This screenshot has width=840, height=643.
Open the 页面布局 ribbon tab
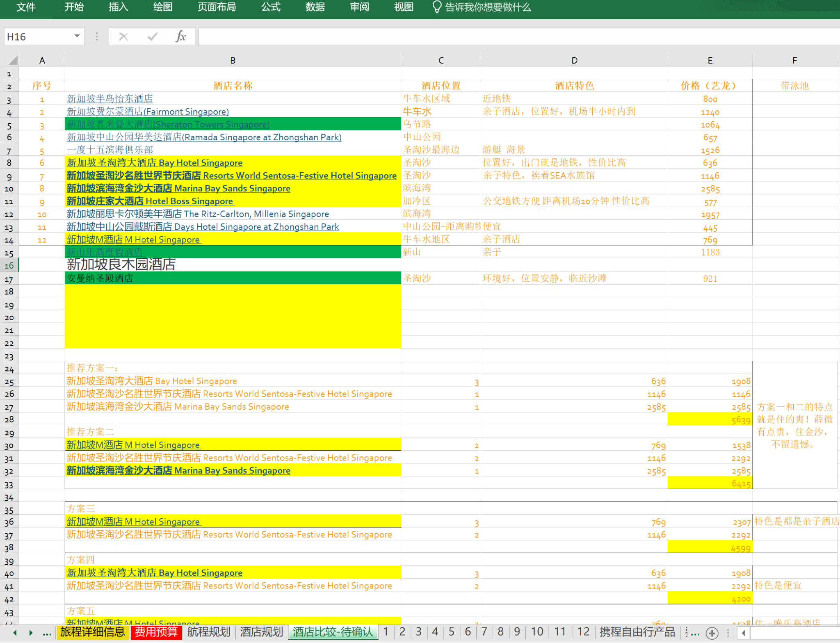pyautogui.click(x=217, y=7)
